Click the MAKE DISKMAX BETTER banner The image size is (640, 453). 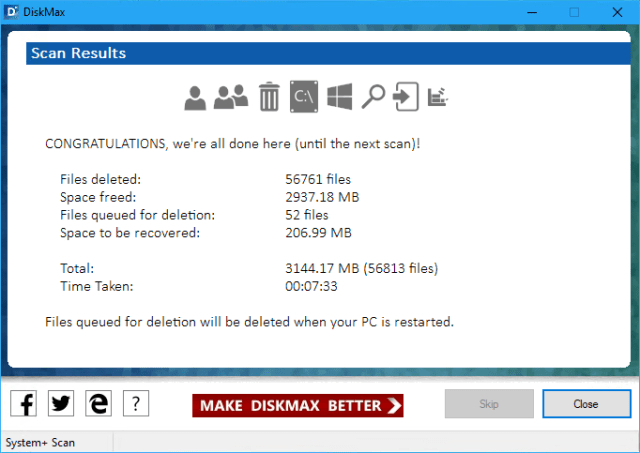(x=298, y=405)
